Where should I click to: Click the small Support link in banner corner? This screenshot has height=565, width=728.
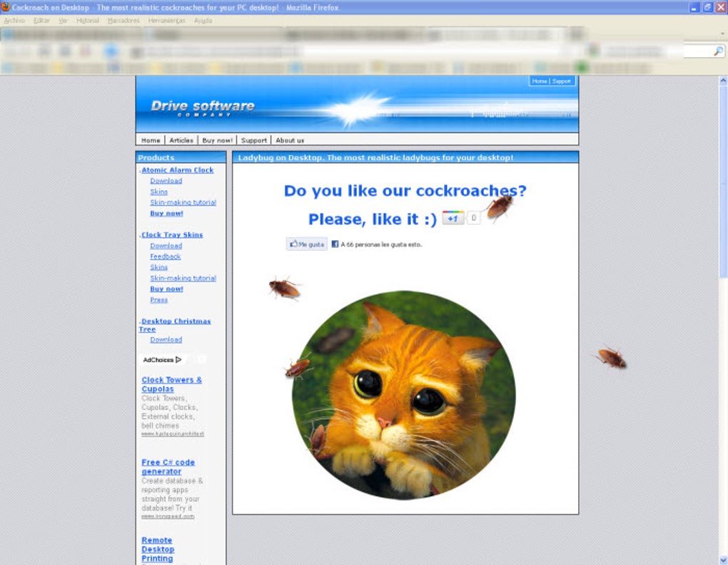pos(561,81)
